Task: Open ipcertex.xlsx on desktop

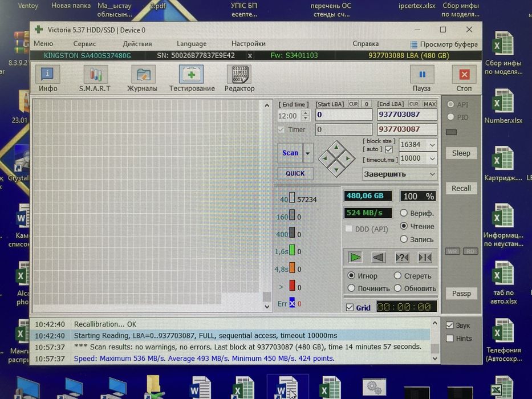Action: point(417,6)
